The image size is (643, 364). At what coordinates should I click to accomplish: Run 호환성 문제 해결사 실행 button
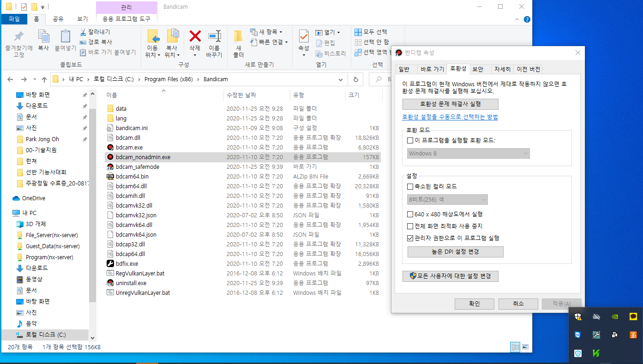pos(450,104)
